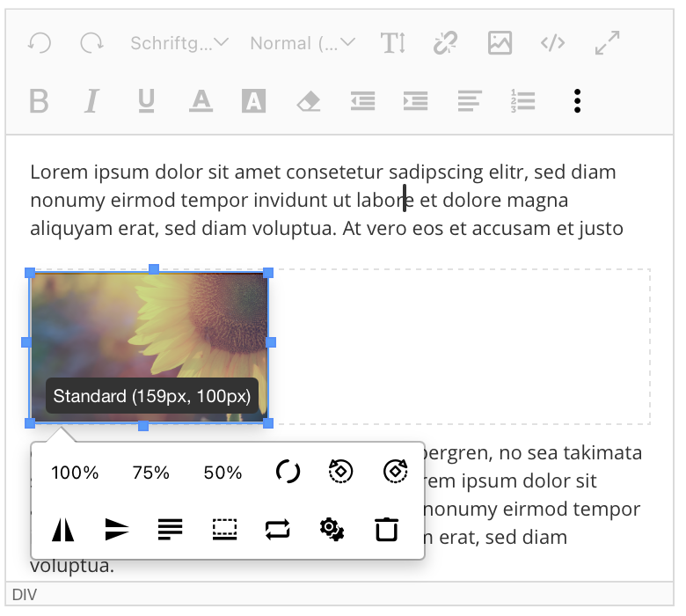
Task: Click the indent icon
Action: (x=415, y=101)
